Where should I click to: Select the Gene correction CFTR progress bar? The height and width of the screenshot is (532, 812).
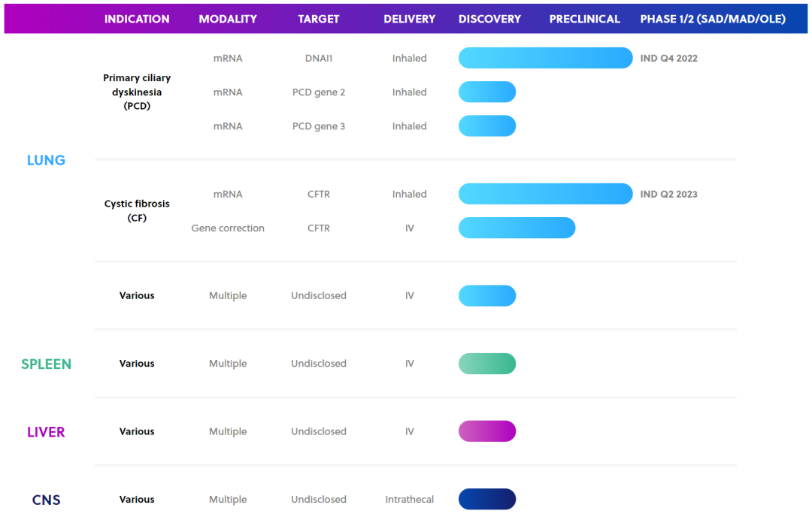point(517,228)
